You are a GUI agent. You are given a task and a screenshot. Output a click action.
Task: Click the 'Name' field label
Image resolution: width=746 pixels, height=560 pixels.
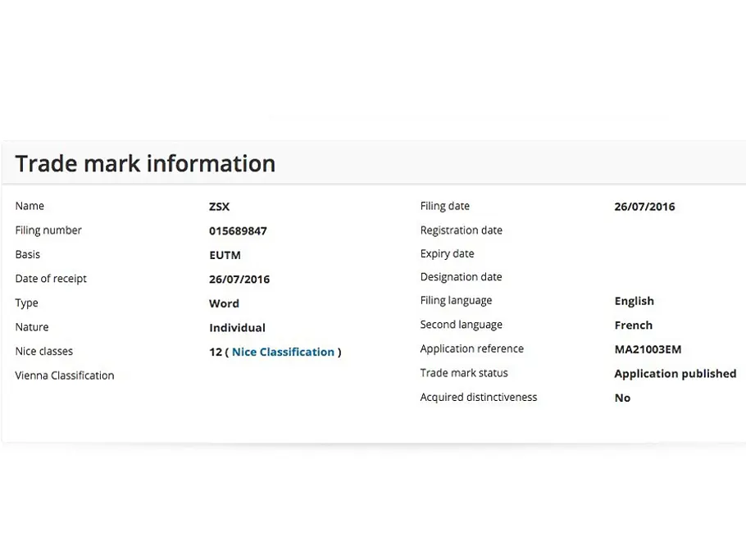click(30, 206)
